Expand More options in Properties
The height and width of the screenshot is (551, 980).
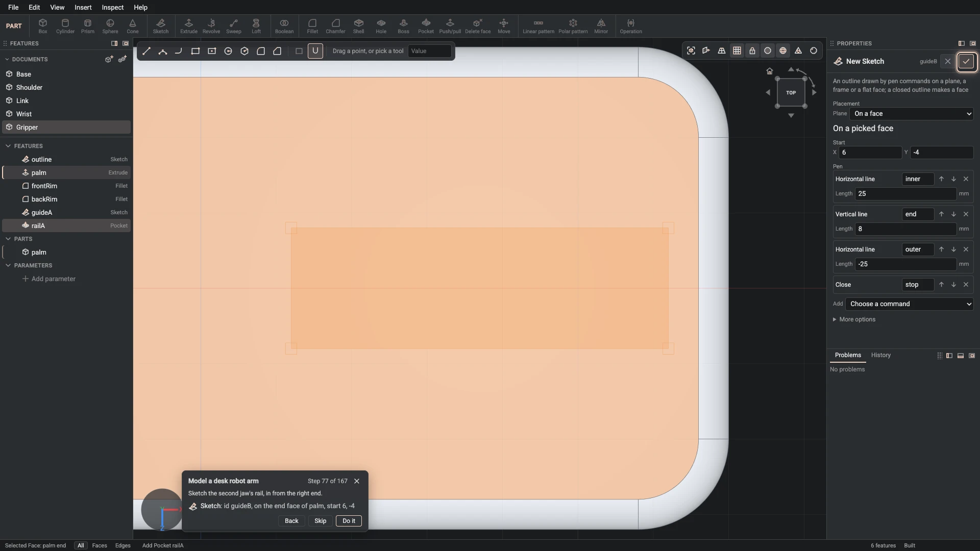coord(854,319)
